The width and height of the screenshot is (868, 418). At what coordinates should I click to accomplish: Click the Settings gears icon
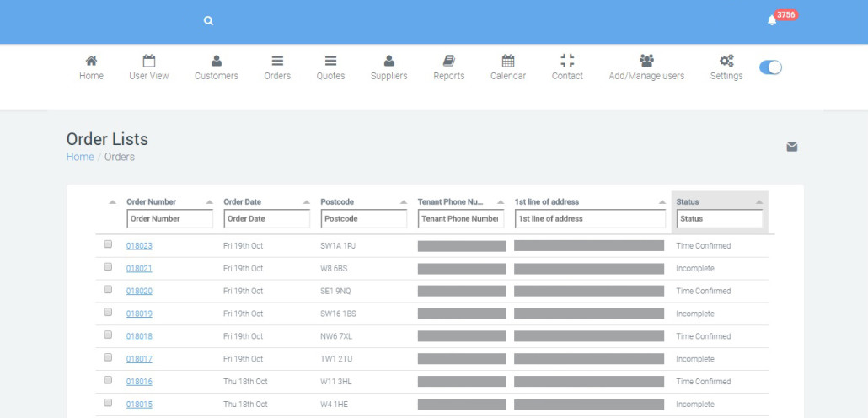(x=726, y=61)
